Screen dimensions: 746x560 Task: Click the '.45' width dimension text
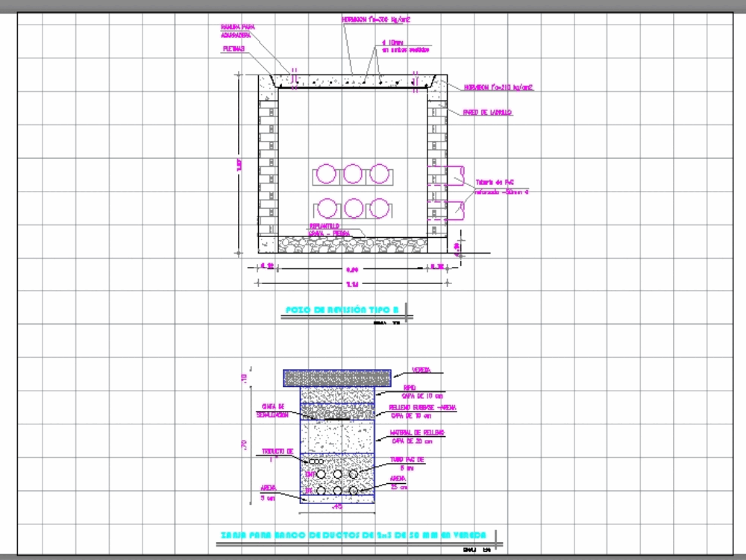point(337,507)
